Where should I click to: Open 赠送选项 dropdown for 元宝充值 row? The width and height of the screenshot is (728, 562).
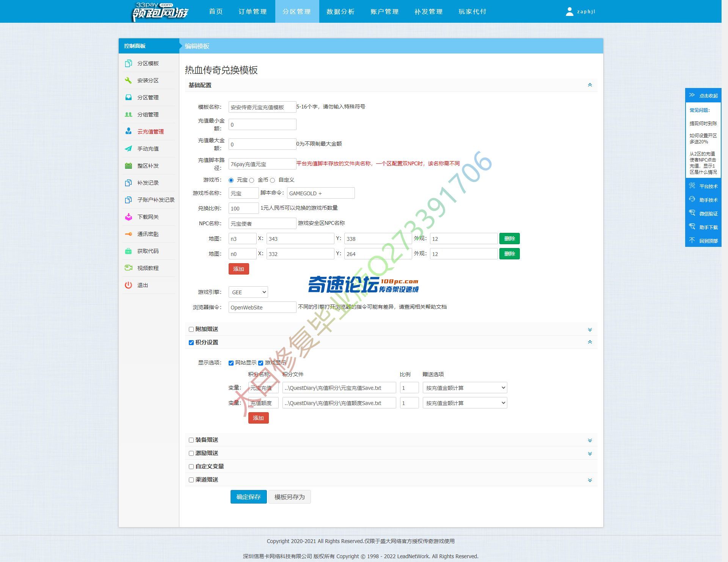[x=465, y=388]
